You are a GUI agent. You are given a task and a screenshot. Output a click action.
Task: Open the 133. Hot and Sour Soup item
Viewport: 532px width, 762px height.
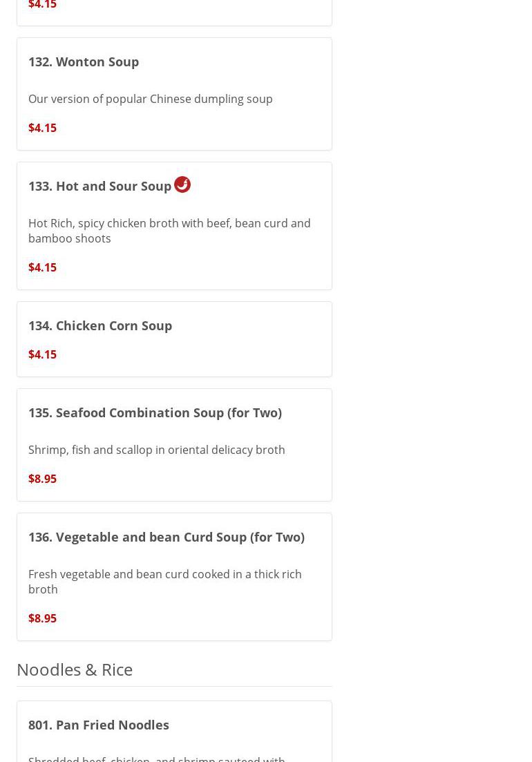point(100,186)
